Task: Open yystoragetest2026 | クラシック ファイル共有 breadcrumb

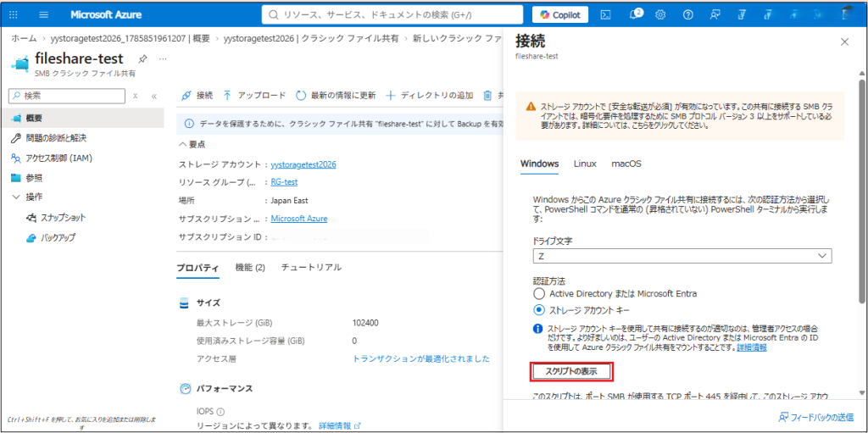Action: [x=310, y=38]
